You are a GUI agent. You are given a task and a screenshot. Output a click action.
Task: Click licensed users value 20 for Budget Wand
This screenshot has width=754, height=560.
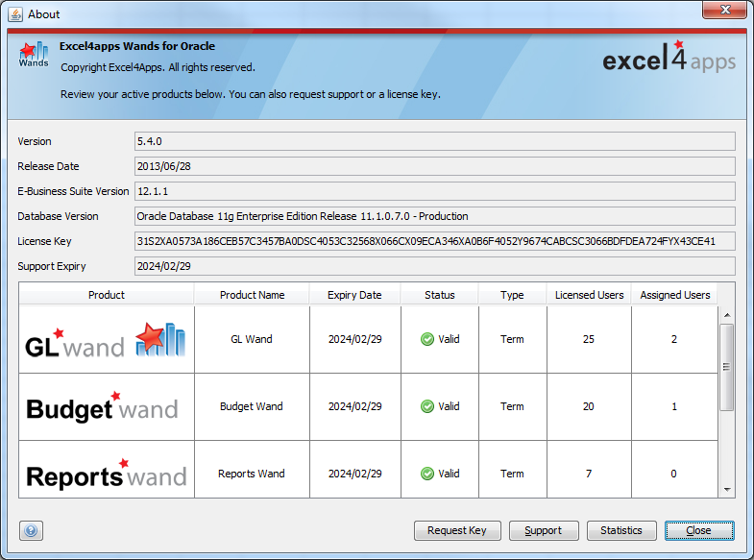coord(589,406)
